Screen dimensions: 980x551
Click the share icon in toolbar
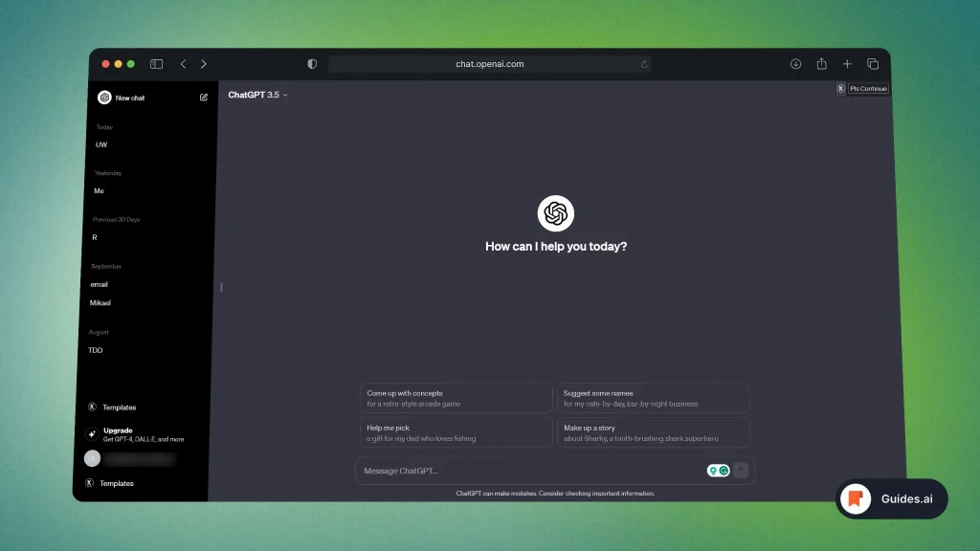821,64
